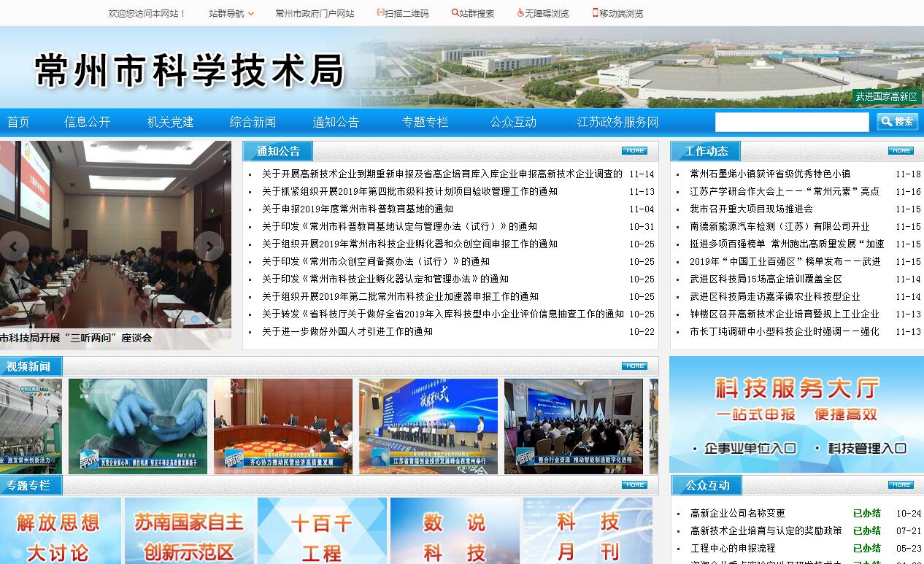Click MORE icon in 视频新闻 section
Image resolution: width=924 pixels, height=564 pixels.
[x=634, y=366]
